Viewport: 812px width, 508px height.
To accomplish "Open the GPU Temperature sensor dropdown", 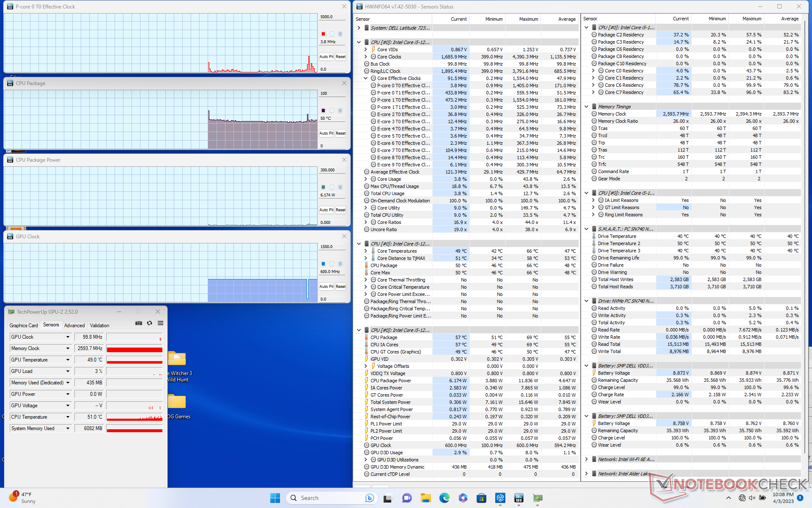I will click(68, 360).
